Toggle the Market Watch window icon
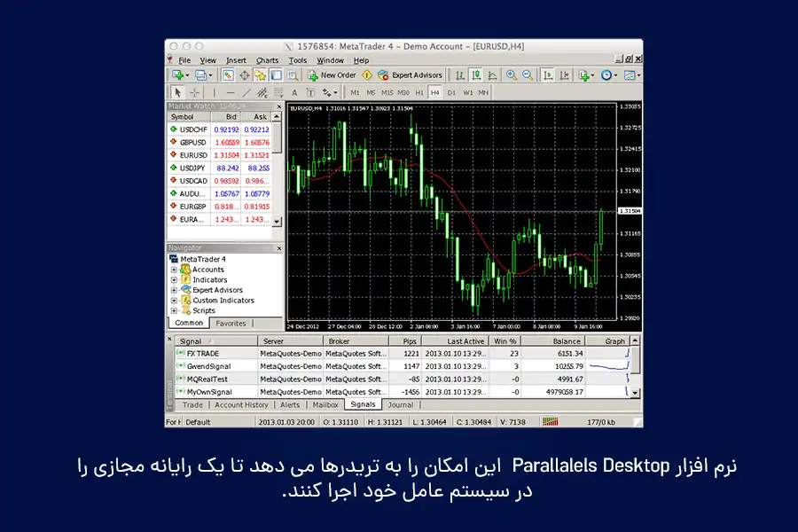The height and width of the screenshot is (532, 798). (x=228, y=75)
